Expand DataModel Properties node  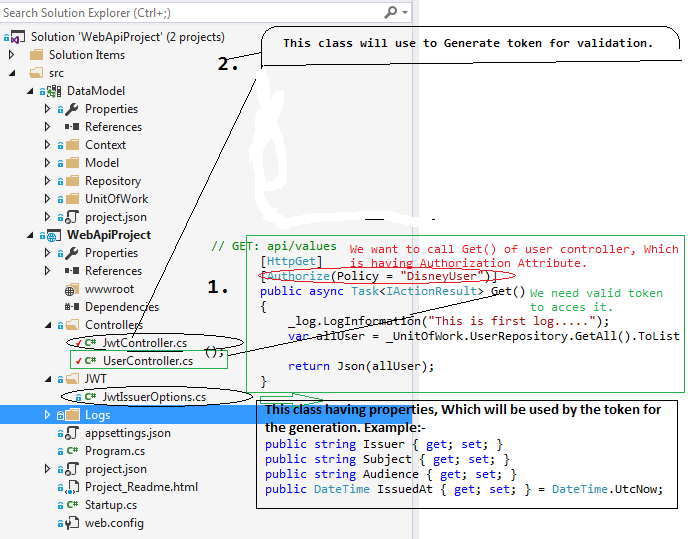coord(48,109)
